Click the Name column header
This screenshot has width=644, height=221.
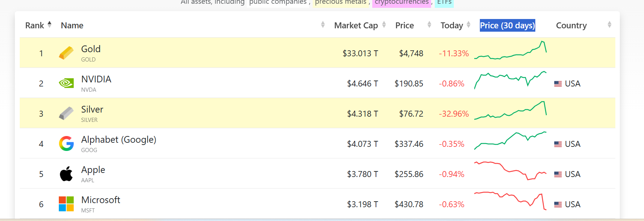point(72,25)
